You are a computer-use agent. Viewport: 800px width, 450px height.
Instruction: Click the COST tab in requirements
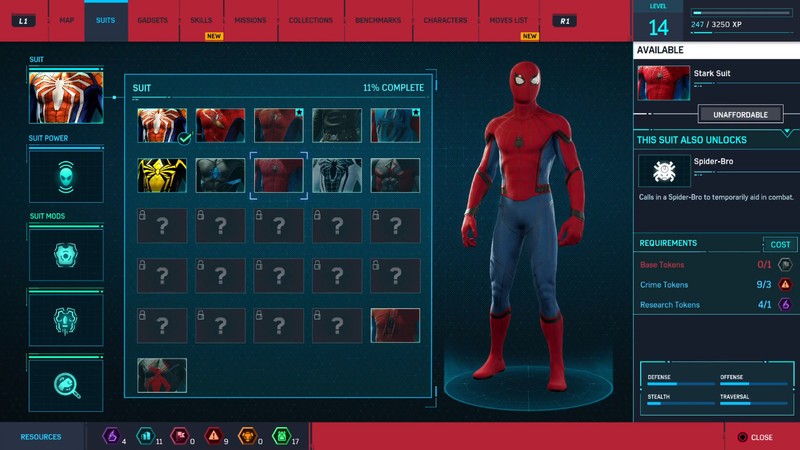(x=780, y=244)
